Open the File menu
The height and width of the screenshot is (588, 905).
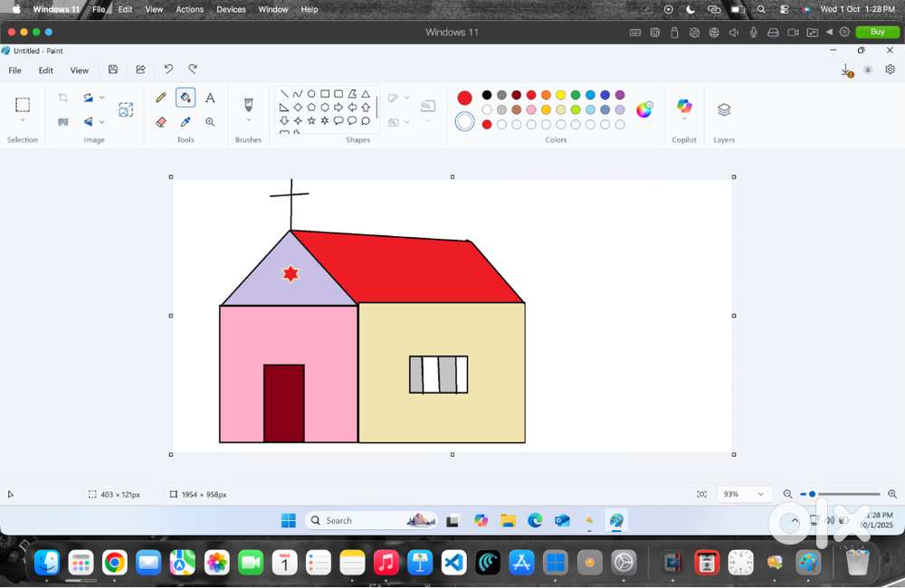coord(15,70)
